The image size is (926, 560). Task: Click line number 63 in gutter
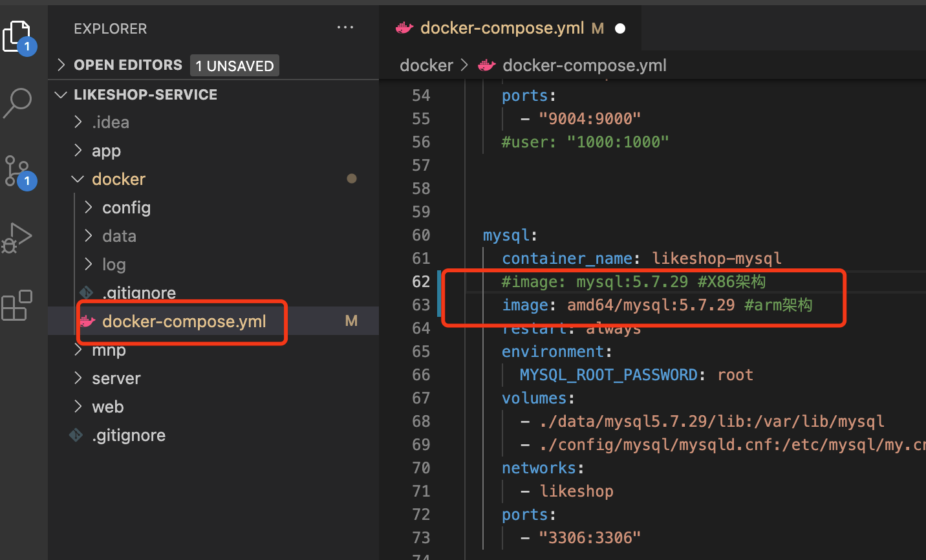421,305
